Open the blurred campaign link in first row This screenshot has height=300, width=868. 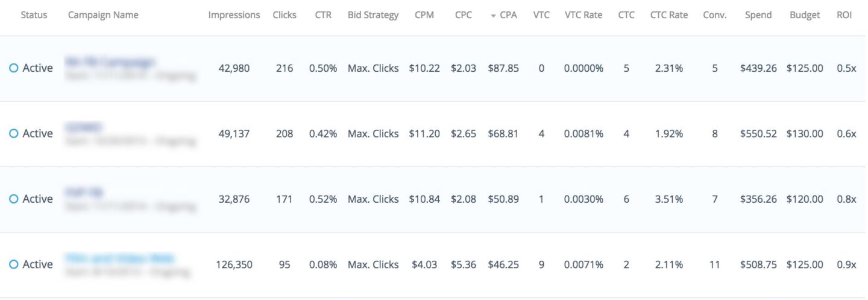(111, 62)
